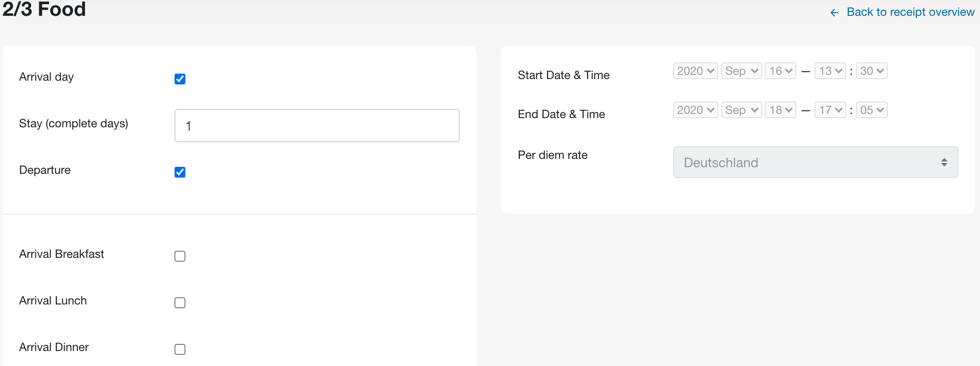Click the 2/3 Food heading
This screenshot has height=366, width=980.
click(44, 9)
